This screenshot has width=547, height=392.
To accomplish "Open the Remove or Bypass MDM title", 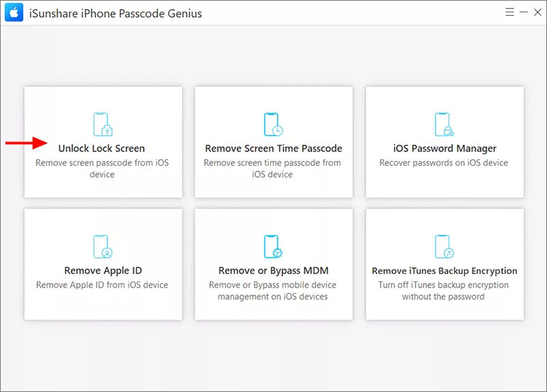I will click(x=273, y=270).
